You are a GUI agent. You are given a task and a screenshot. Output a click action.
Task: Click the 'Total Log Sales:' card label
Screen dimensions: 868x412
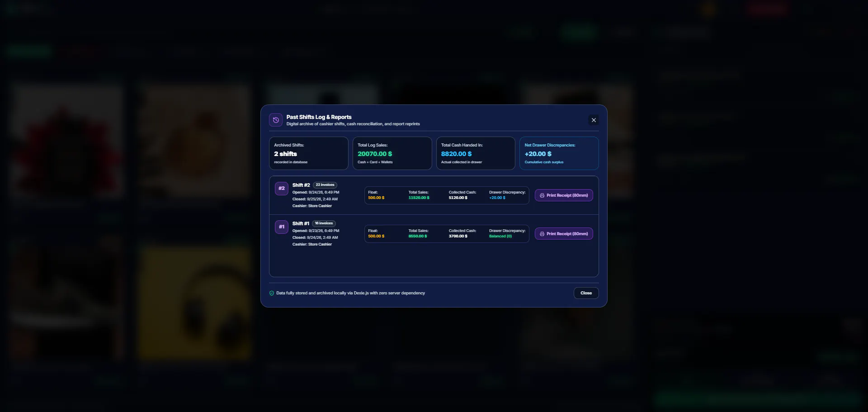373,145
